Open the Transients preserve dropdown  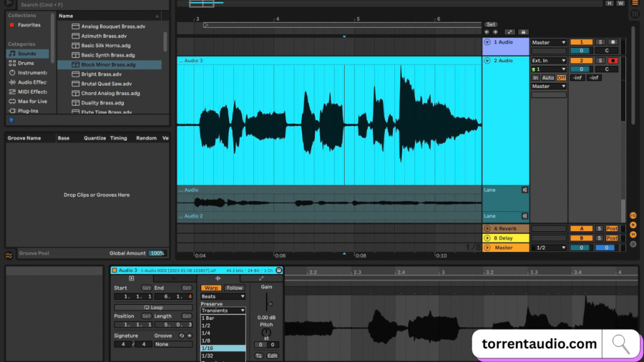pos(223,310)
